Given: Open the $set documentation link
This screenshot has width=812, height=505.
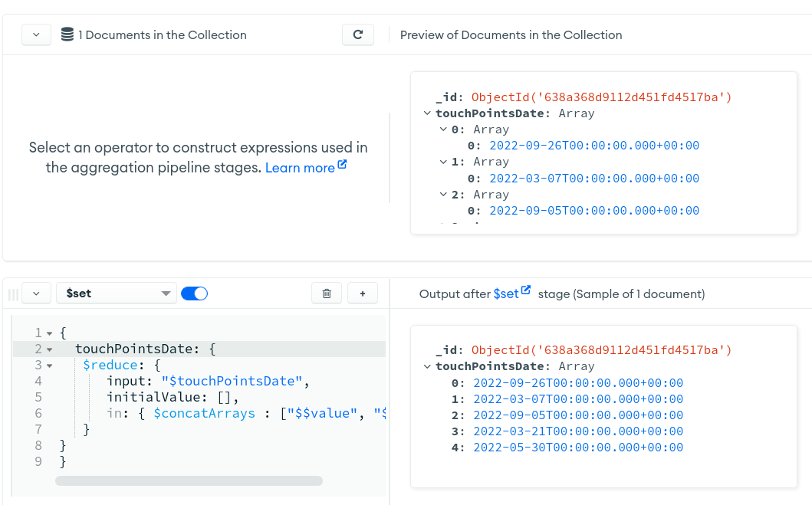Looking at the screenshot, I should 506,294.
